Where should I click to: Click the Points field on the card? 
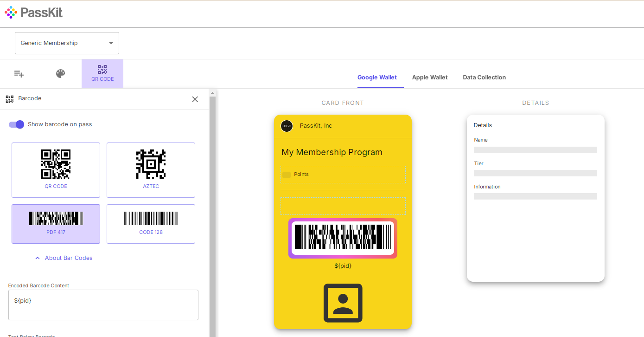[343, 175]
